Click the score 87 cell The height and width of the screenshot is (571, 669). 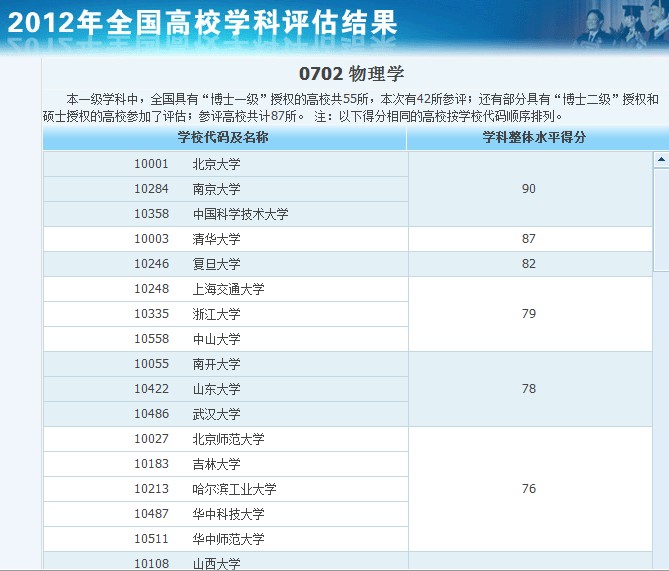point(529,239)
